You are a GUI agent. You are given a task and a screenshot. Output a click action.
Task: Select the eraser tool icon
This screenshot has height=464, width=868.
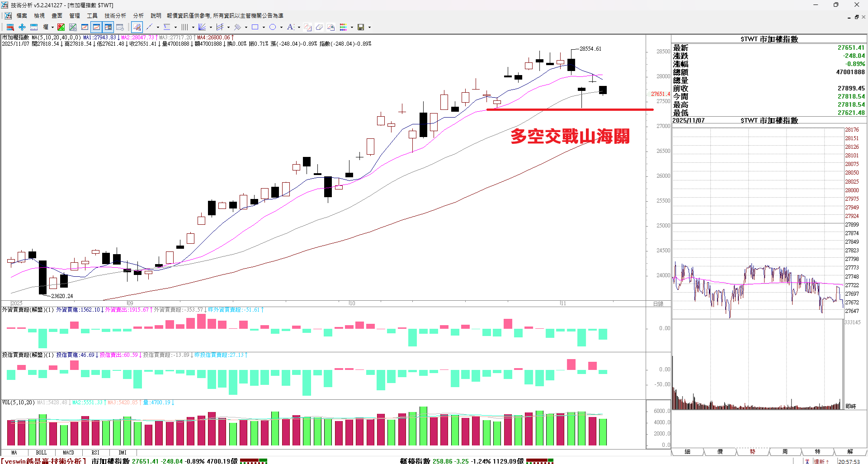point(319,27)
